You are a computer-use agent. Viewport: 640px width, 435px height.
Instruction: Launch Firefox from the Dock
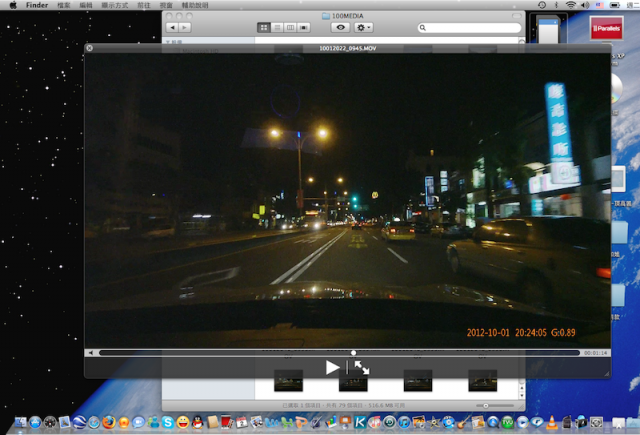click(x=109, y=422)
